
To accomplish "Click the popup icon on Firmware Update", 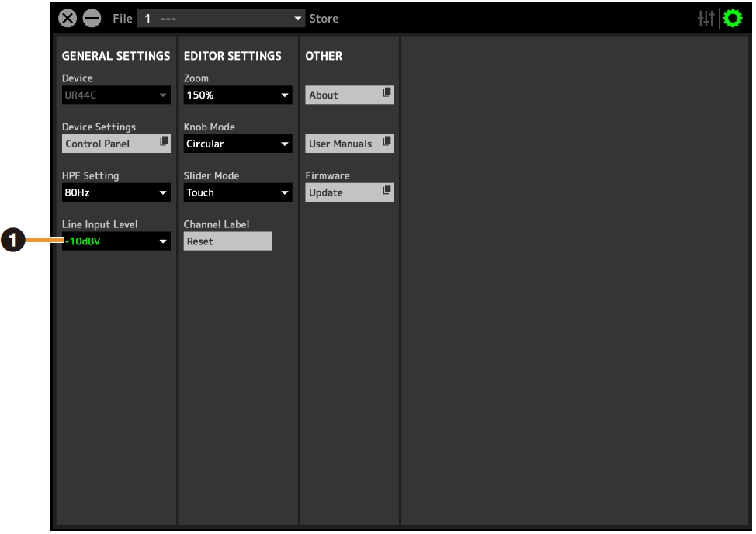I will 387,190.
